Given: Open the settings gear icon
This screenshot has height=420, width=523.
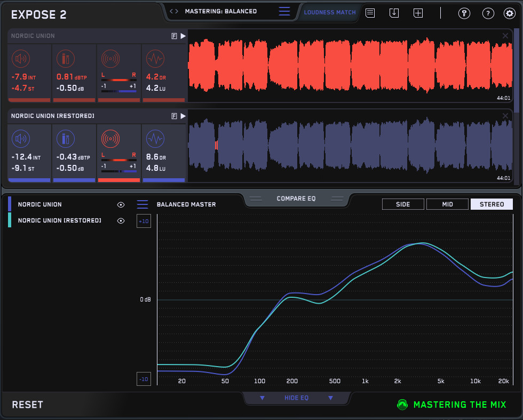Looking at the screenshot, I should (x=509, y=13).
